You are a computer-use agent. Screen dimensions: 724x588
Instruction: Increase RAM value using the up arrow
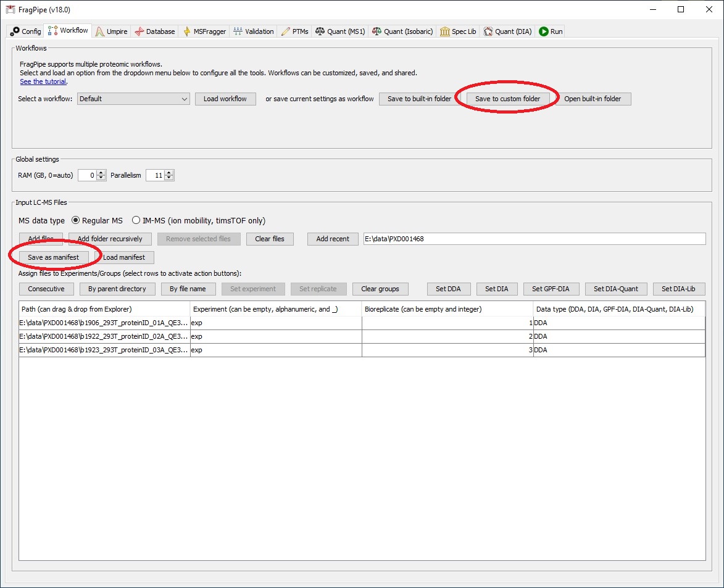(x=101, y=172)
